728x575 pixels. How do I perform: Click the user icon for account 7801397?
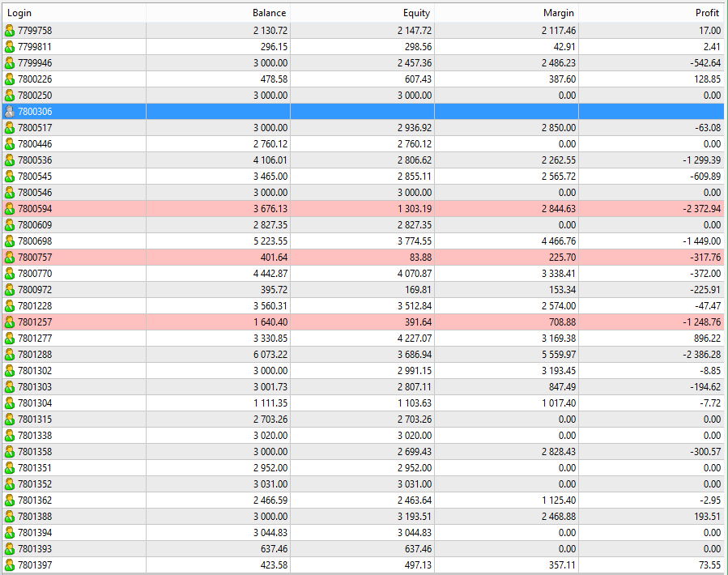10,565
